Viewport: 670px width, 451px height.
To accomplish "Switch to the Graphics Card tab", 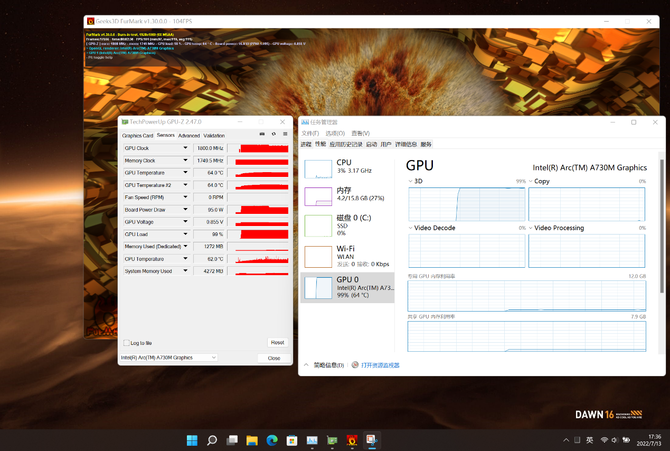I will pyautogui.click(x=138, y=135).
